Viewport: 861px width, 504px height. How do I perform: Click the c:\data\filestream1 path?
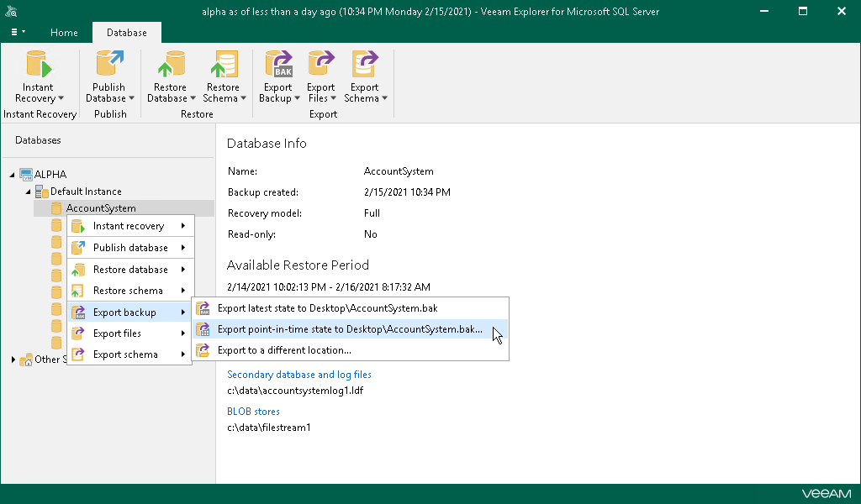coord(269,428)
